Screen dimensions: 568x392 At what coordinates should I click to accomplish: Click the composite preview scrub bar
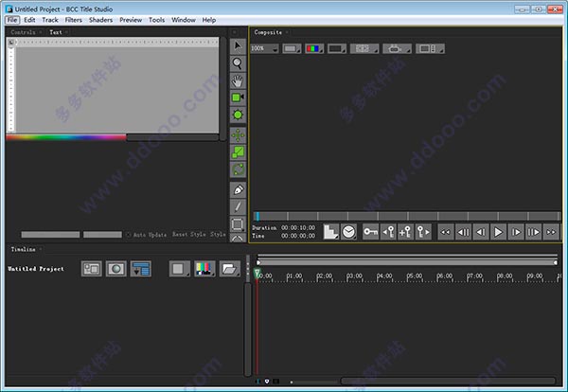pyautogui.click(x=406, y=216)
